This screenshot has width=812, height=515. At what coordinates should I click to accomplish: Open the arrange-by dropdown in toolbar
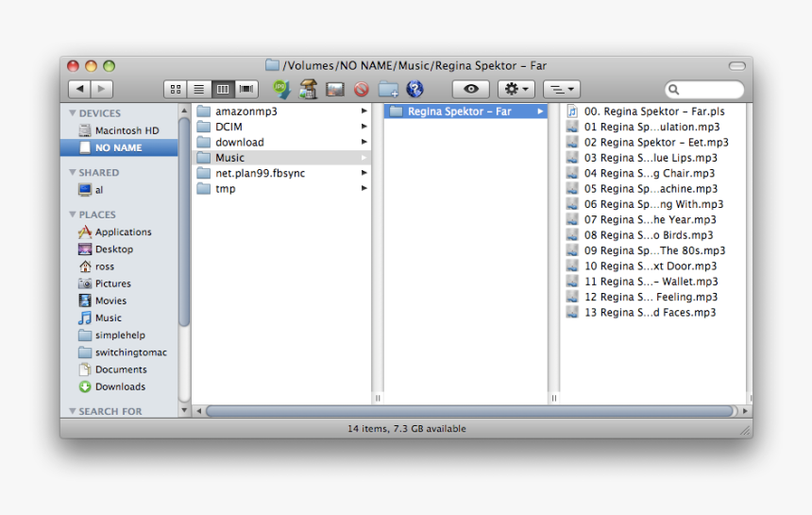[562, 89]
